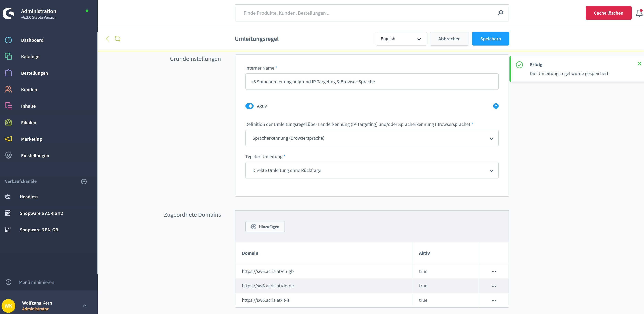The image size is (644, 314).
Task: Click the Einstellungen gear icon
Action: [8, 155]
